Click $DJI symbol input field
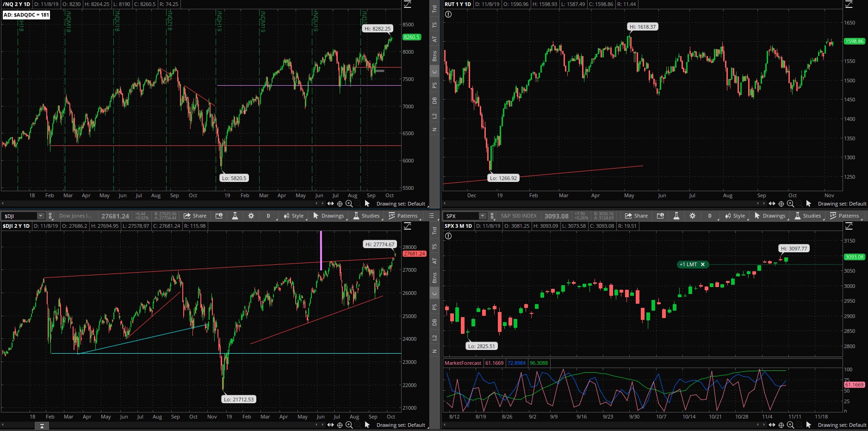 19,216
